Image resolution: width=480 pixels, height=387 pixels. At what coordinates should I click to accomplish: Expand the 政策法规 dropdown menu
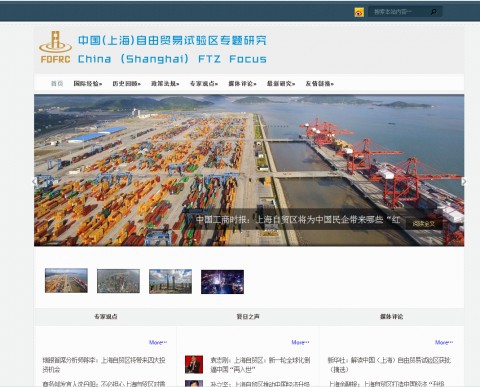[x=165, y=83]
